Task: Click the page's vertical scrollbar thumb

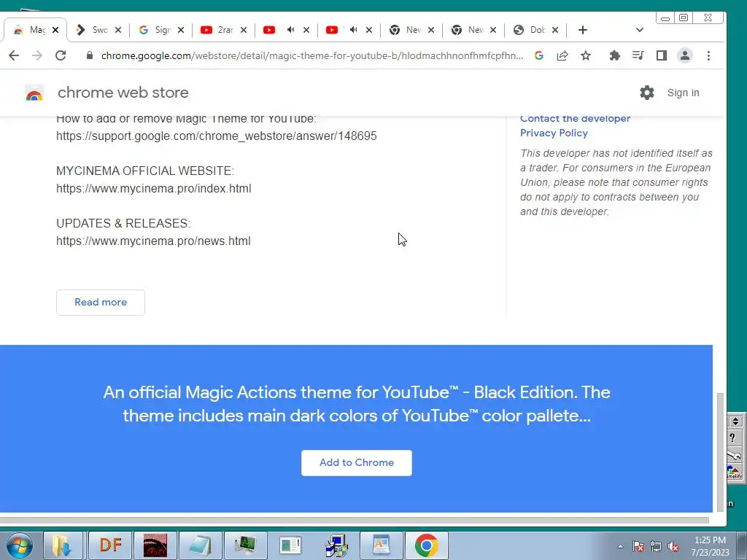Action: (720, 451)
